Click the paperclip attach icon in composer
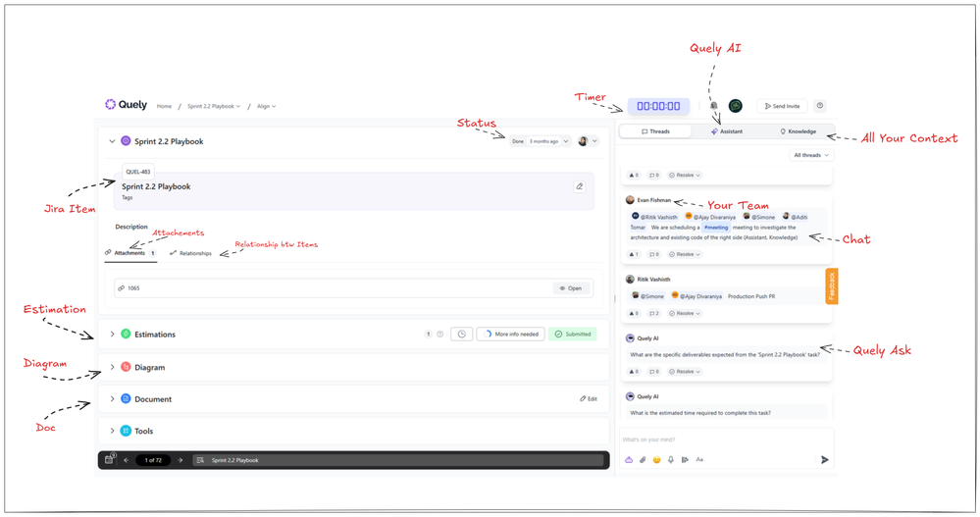The height and width of the screenshot is (517, 980). pyautogui.click(x=643, y=459)
